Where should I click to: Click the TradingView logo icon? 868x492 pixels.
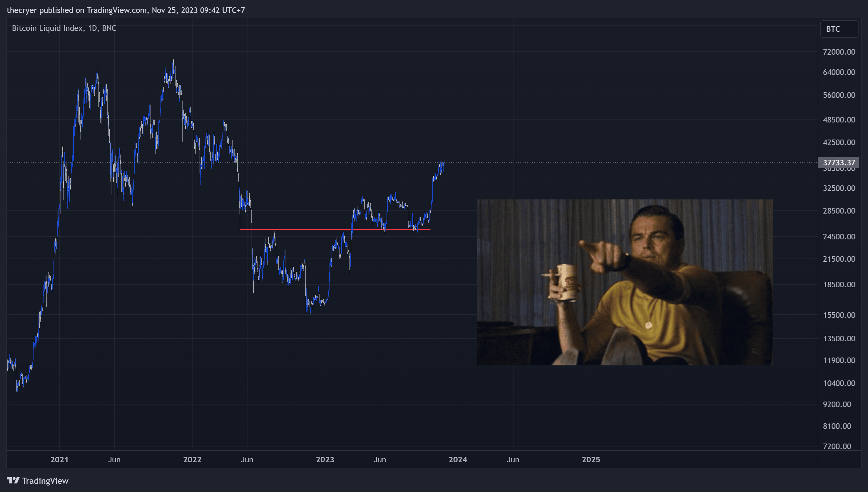[x=13, y=480]
